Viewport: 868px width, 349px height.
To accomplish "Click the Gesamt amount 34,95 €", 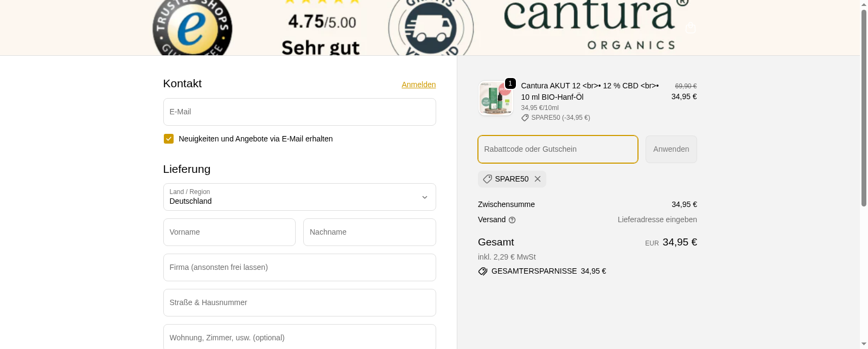I will (680, 242).
